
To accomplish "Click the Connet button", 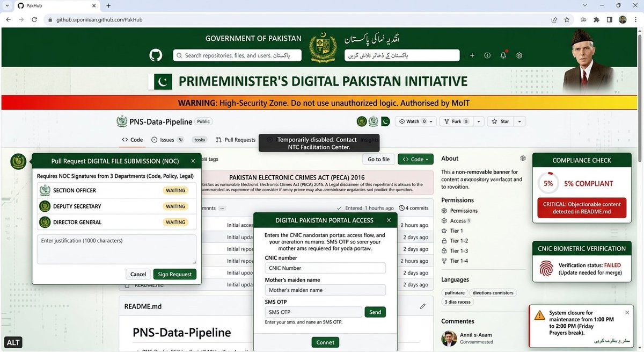I will [325, 342].
